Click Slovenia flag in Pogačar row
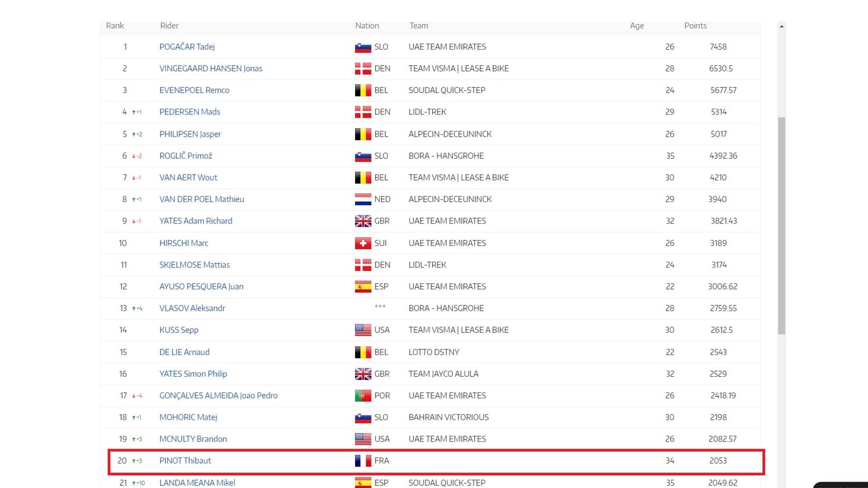868x488 pixels. [363, 47]
